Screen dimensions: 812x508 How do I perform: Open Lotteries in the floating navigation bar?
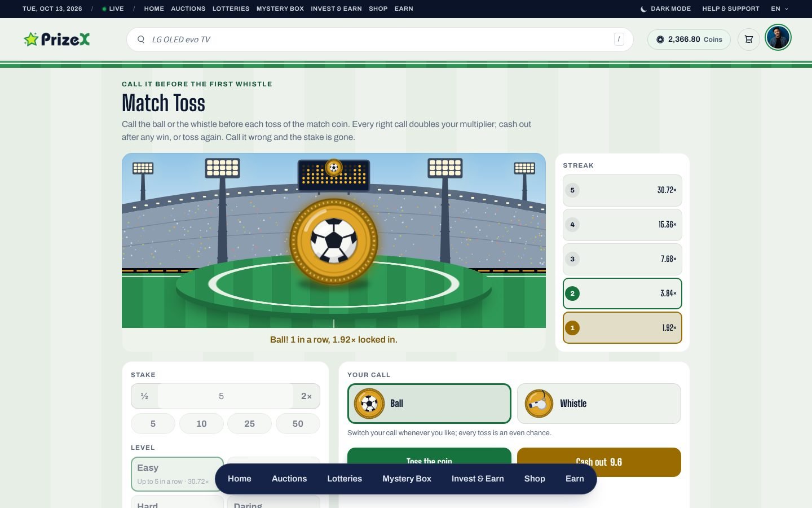[x=345, y=479]
